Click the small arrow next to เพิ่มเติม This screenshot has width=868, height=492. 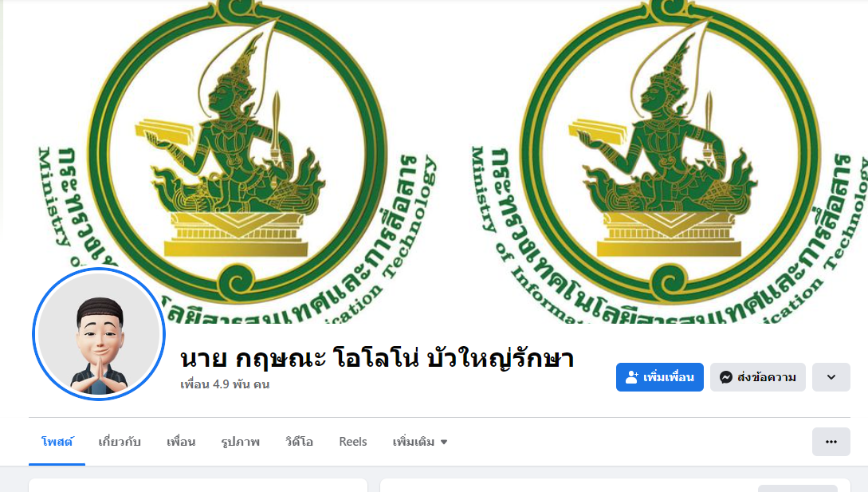(x=444, y=442)
